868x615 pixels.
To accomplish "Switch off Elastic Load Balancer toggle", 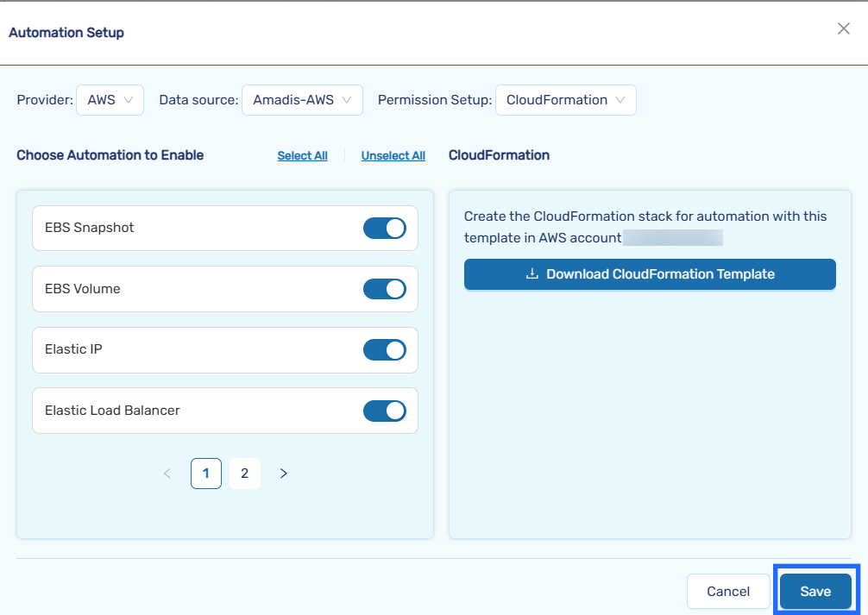I will click(x=384, y=411).
